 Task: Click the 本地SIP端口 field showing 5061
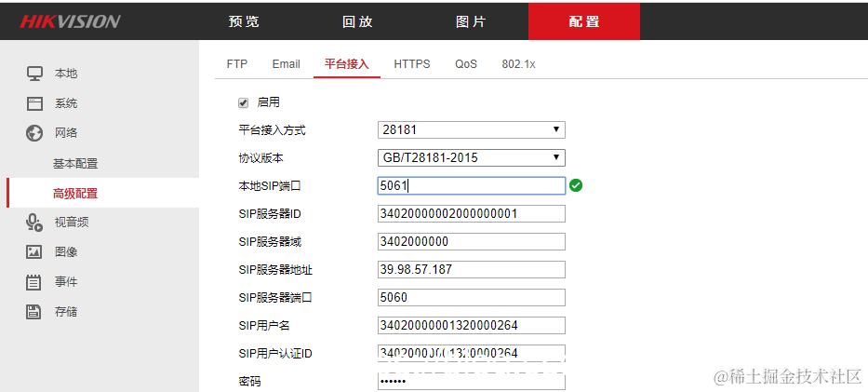tap(471, 186)
